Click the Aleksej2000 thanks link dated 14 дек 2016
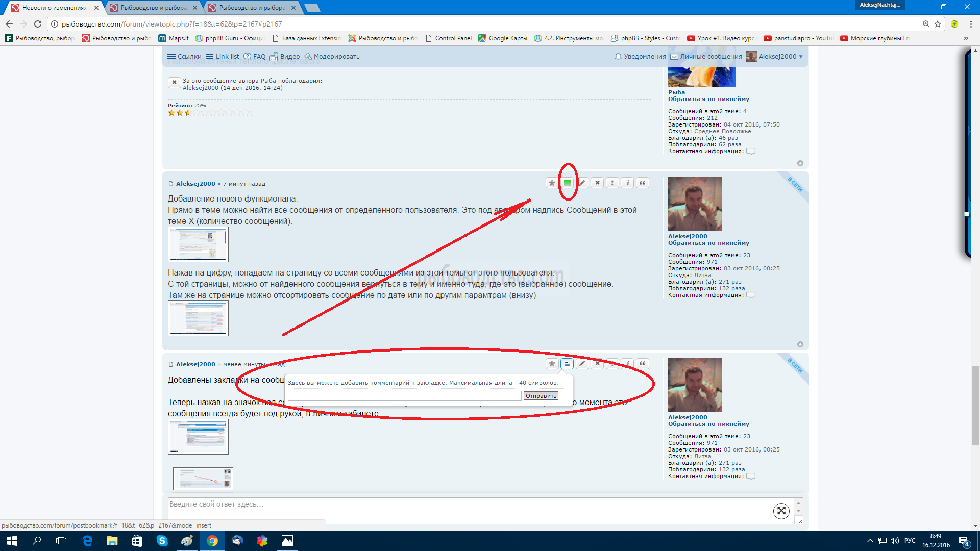 [201, 88]
